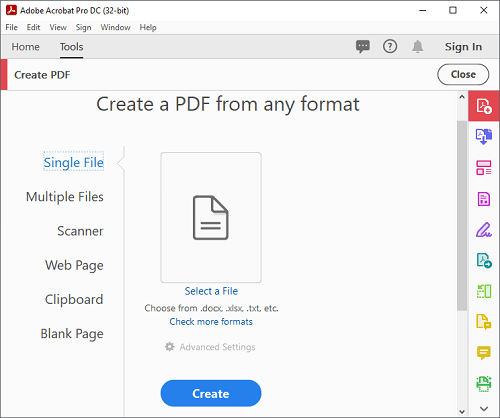The image size is (500, 418).
Task: Switch to the Home tab
Action: [26, 47]
